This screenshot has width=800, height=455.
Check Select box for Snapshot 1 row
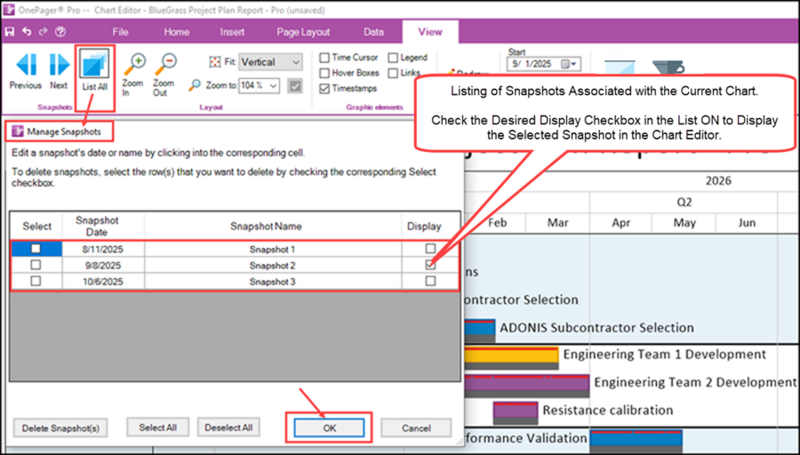36,248
